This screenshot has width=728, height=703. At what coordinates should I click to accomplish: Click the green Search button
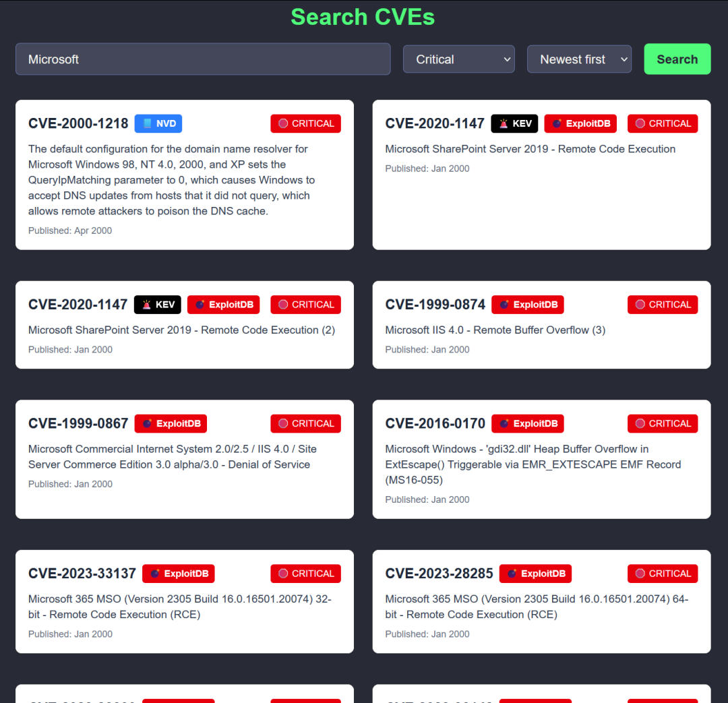click(677, 59)
